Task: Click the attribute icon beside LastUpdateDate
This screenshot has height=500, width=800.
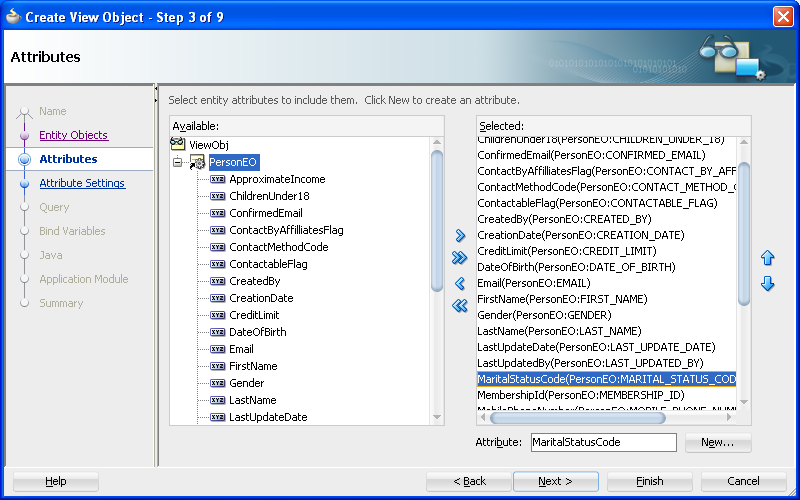Action: 218,417
